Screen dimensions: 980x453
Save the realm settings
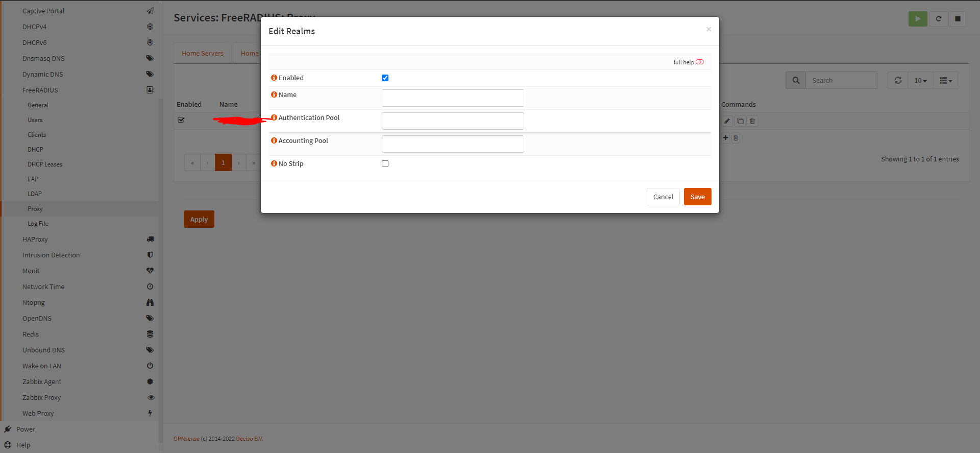click(697, 197)
